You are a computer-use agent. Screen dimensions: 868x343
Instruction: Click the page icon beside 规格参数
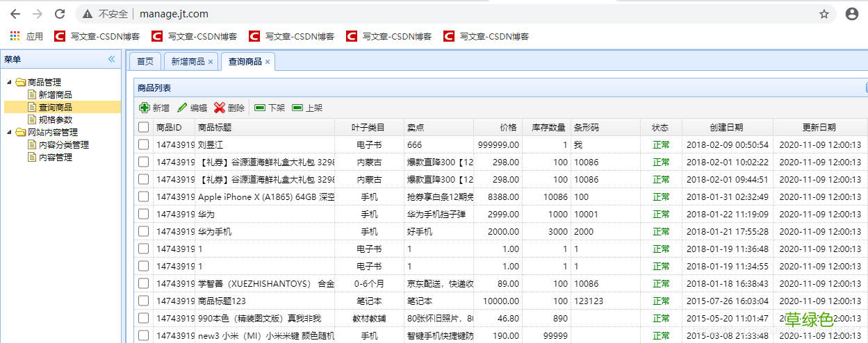[x=32, y=120]
